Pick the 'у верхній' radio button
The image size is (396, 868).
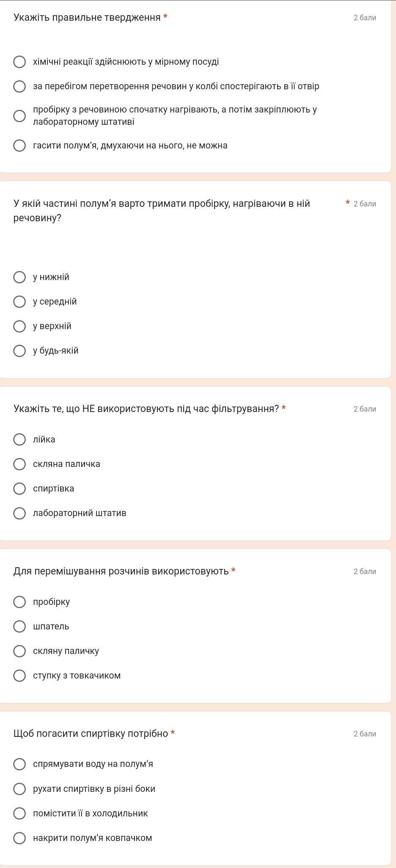click(x=19, y=326)
